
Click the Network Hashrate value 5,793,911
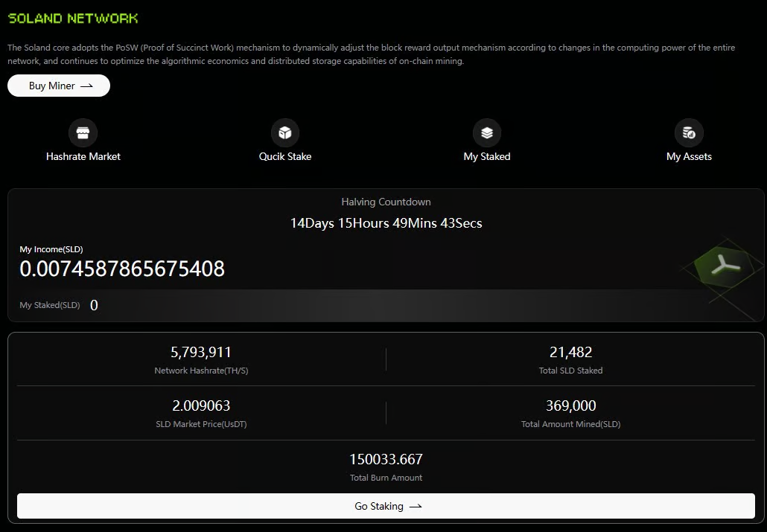[201, 353]
